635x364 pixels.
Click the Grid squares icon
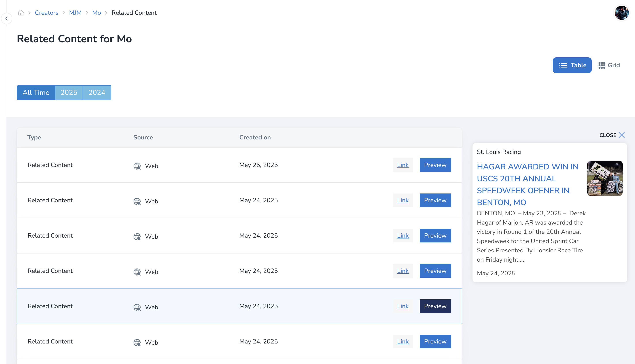[x=601, y=65]
